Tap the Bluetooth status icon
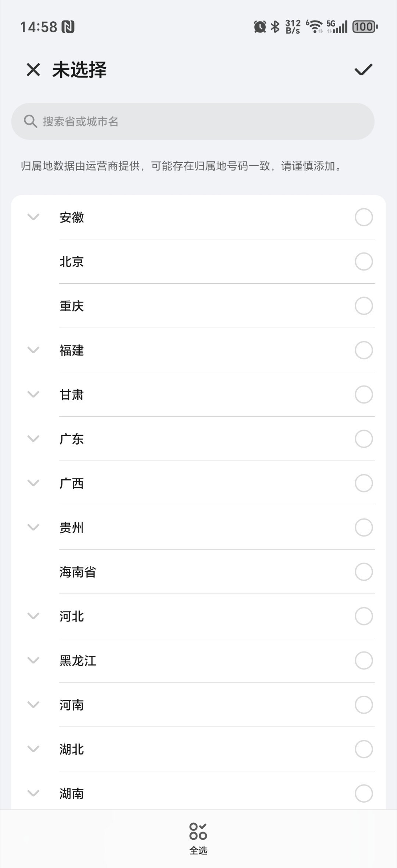The width and height of the screenshot is (397, 868). point(275,27)
